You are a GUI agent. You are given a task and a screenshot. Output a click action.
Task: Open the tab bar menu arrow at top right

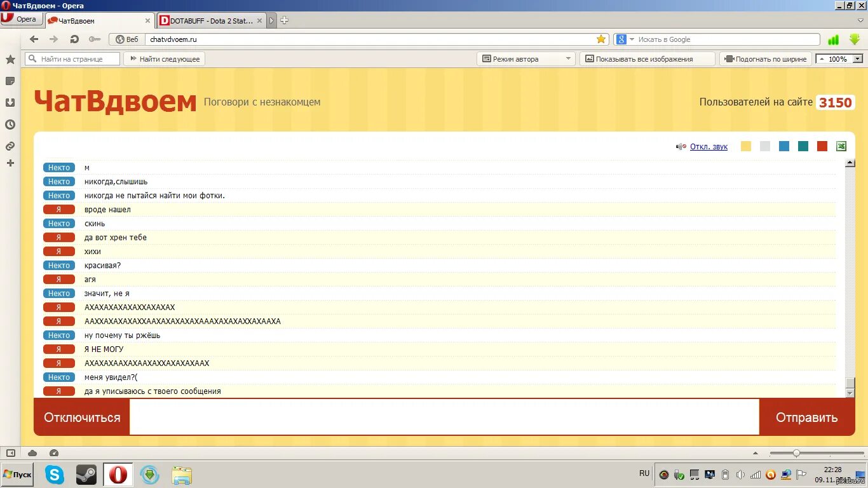(x=860, y=20)
